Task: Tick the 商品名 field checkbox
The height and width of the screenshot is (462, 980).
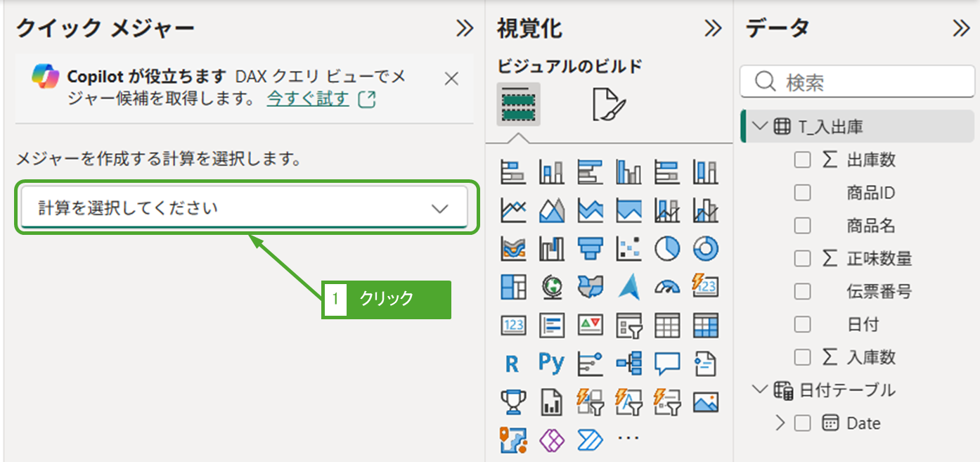Action: click(x=802, y=226)
